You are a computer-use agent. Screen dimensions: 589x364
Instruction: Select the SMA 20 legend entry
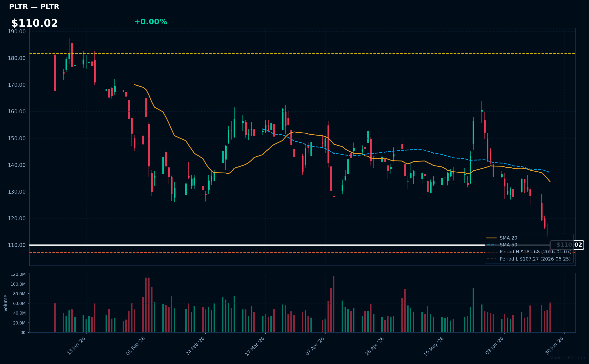[x=502, y=238]
